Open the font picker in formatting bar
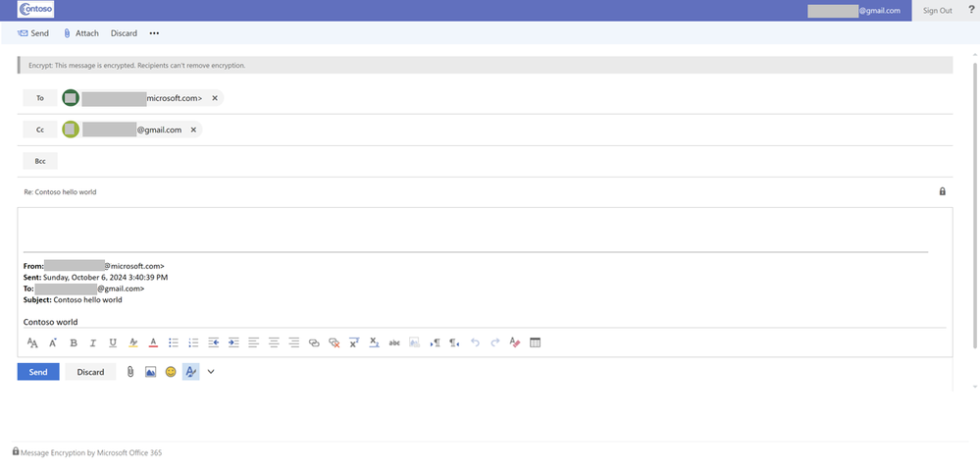 tap(32, 342)
